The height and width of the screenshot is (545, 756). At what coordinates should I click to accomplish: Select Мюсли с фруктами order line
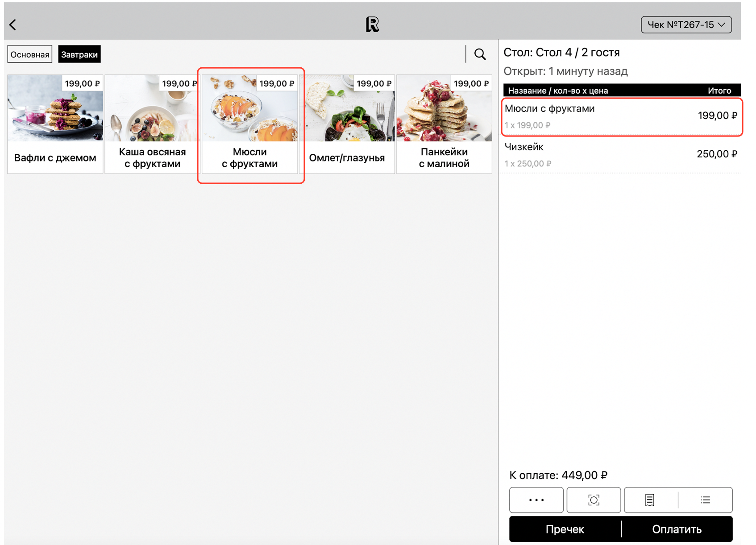[620, 116]
